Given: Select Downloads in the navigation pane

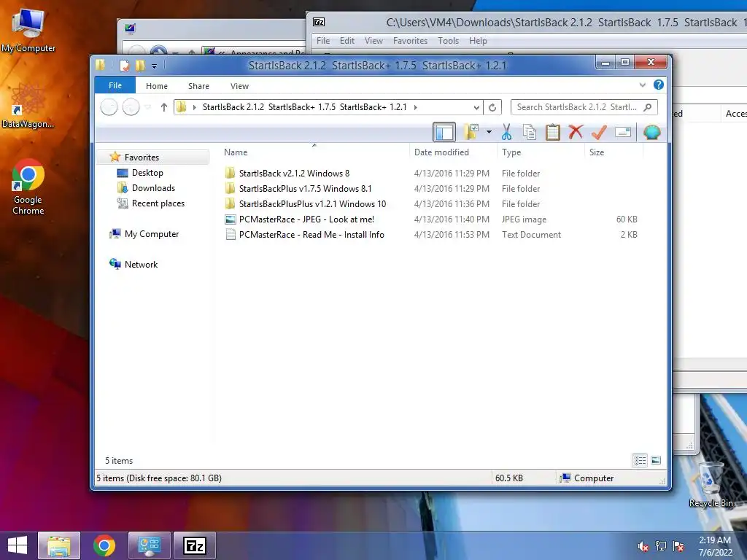Looking at the screenshot, I should [153, 187].
